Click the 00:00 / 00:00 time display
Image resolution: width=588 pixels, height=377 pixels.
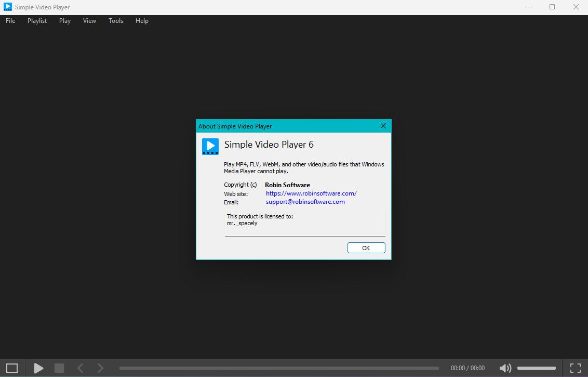tap(467, 368)
